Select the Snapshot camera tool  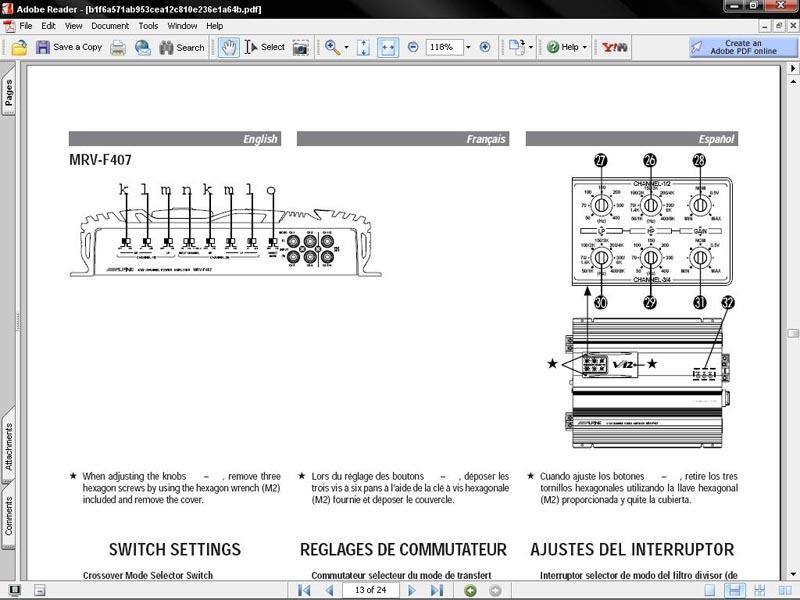(x=301, y=47)
